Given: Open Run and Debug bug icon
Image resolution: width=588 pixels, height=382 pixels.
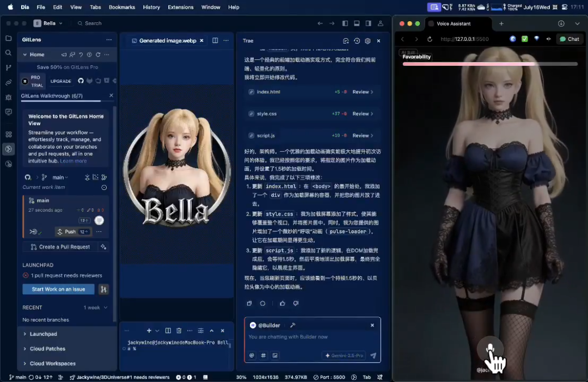Looking at the screenshot, I should point(9,97).
